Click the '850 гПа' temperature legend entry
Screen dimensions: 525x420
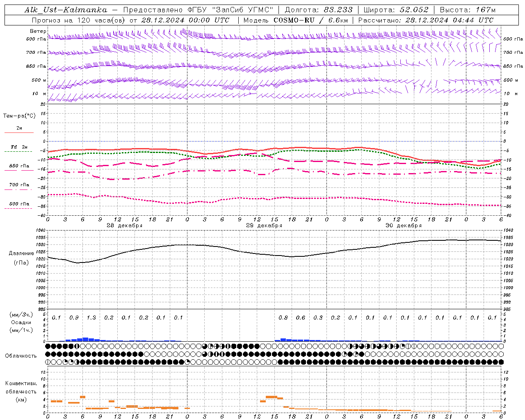coord(19,166)
